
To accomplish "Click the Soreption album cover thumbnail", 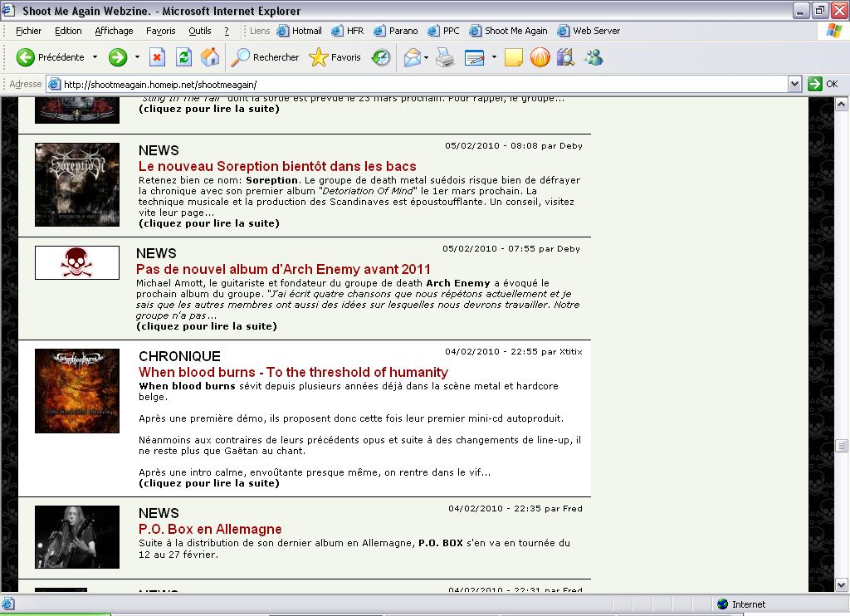I will 77,184.
